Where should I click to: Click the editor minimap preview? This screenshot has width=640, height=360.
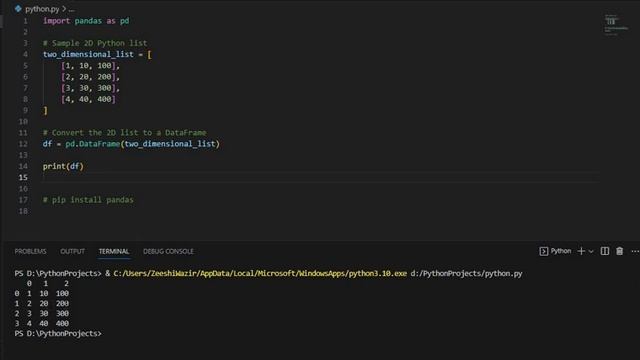tap(615, 25)
